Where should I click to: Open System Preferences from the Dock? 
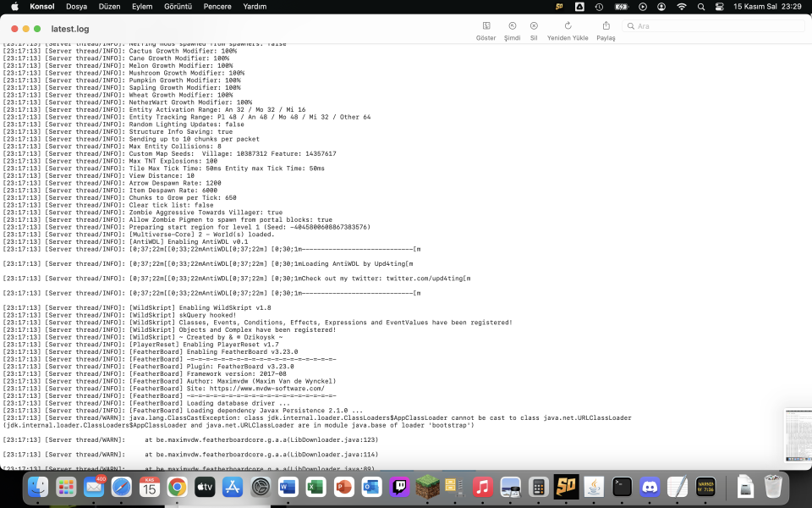point(261,488)
